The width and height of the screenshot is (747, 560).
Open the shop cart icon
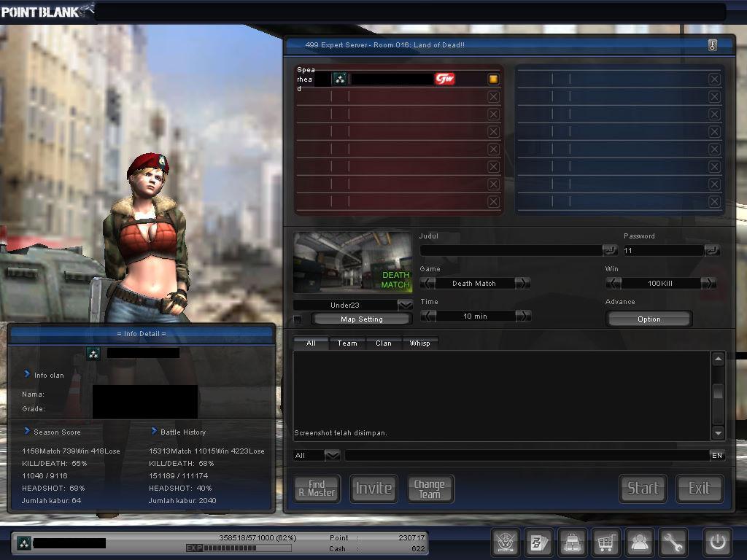coord(605,542)
